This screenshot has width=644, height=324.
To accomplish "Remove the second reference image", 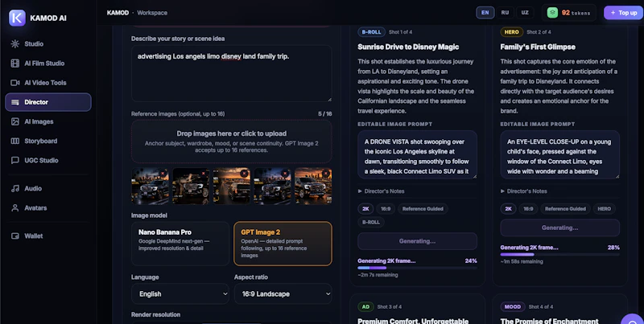I will [204, 174].
